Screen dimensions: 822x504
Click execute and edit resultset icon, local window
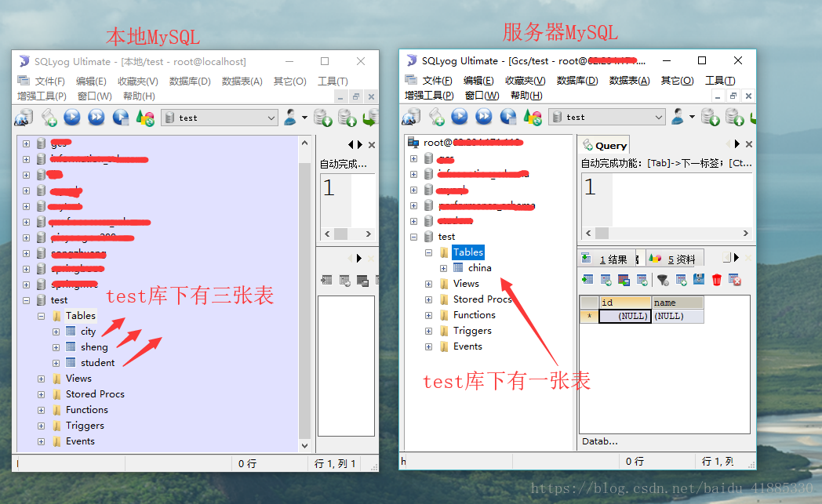click(121, 117)
